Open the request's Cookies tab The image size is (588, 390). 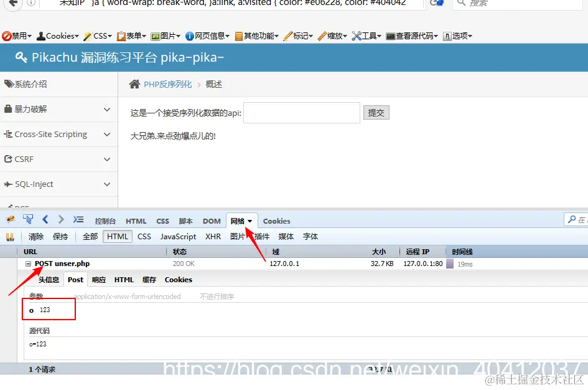(x=179, y=280)
